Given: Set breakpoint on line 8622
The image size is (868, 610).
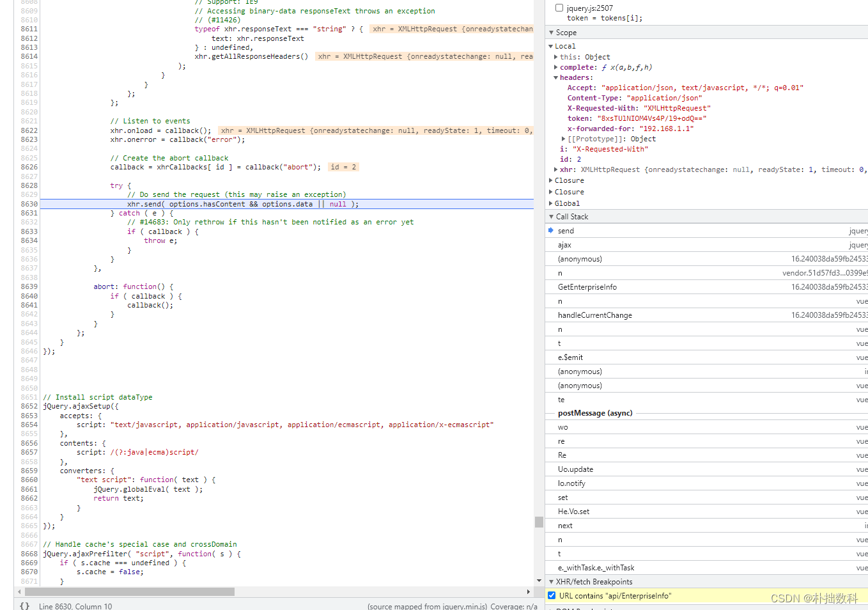Looking at the screenshot, I should 29,130.
